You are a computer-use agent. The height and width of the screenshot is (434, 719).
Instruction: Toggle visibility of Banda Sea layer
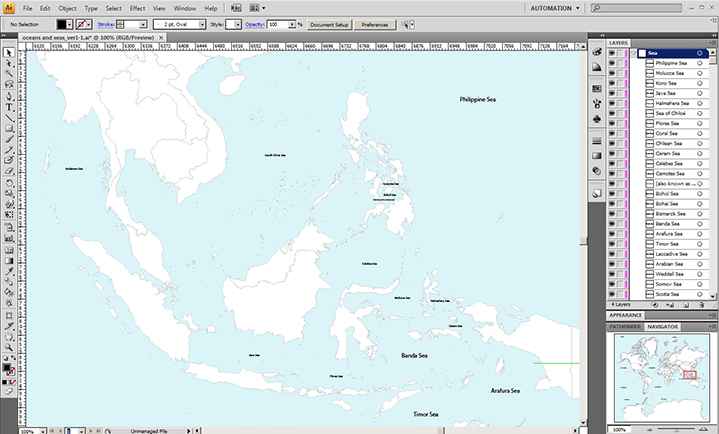tap(611, 224)
